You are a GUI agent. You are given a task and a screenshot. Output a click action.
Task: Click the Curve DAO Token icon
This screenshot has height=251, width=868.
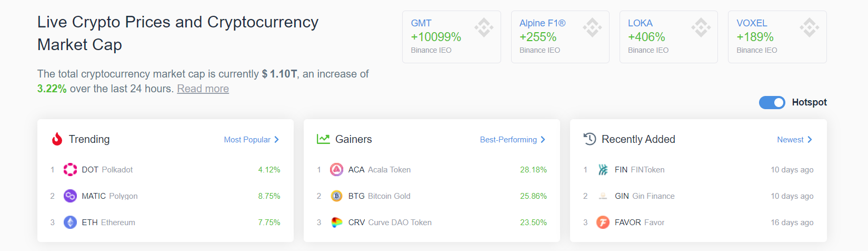(336, 222)
